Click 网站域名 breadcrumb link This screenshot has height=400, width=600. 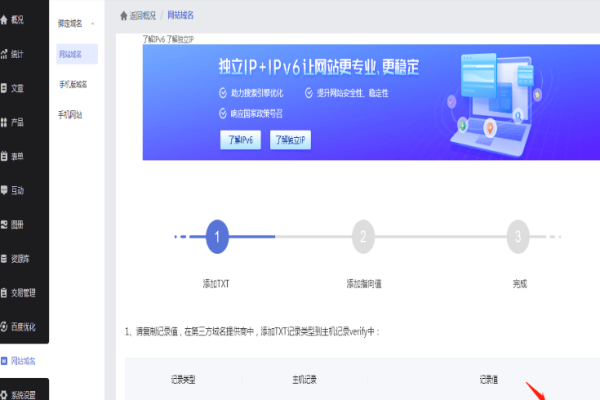click(x=181, y=15)
